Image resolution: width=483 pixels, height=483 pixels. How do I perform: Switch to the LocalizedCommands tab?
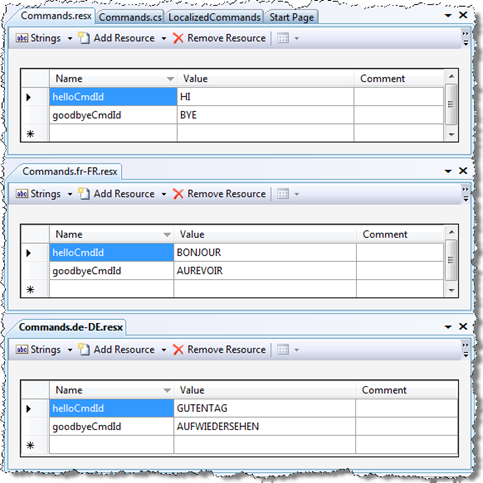214,17
